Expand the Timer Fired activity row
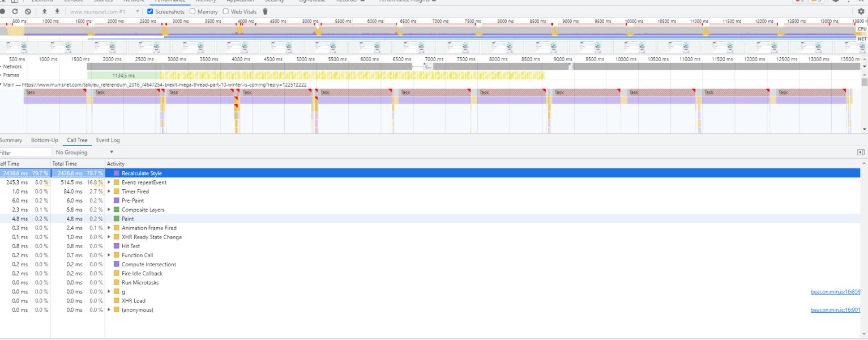Image resolution: width=868 pixels, height=340 pixels. click(x=109, y=192)
